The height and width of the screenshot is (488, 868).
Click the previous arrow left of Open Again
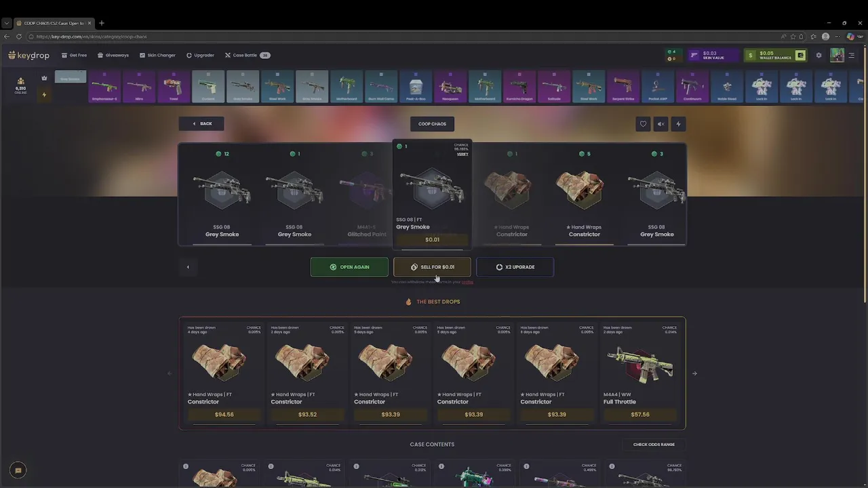click(188, 267)
